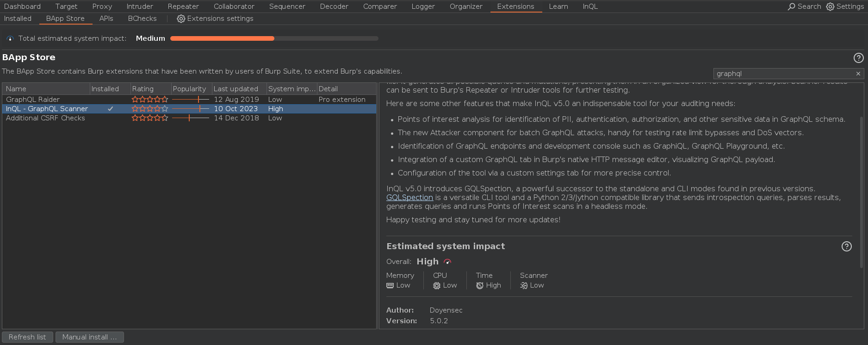The image size is (868, 345).
Task: Click InQL popularity bar
Action: click(x=191, y=109)
